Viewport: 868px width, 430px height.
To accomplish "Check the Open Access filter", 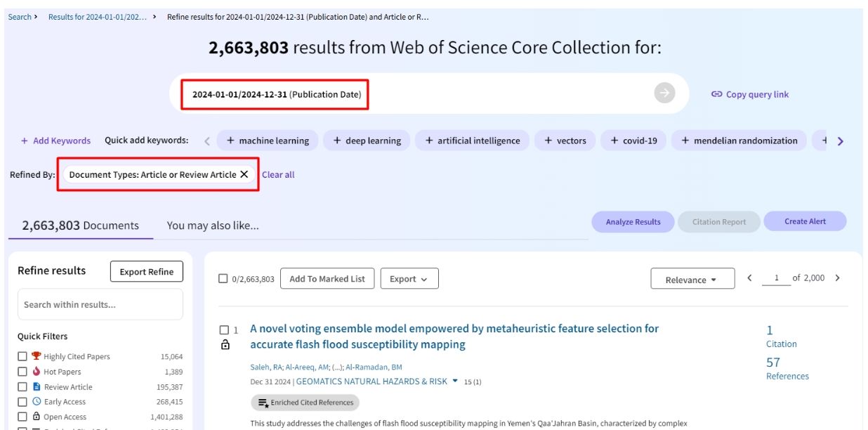I will [x=22, y=417].
